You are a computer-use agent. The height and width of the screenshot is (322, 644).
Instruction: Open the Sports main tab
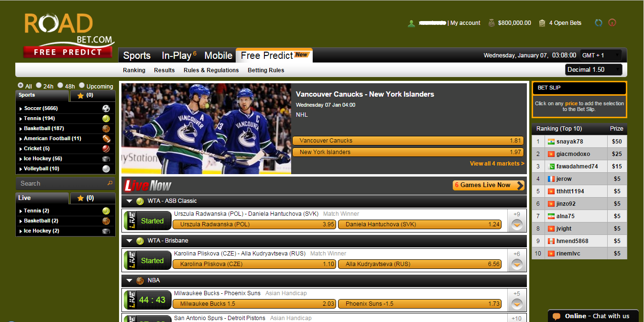(137, 56)
